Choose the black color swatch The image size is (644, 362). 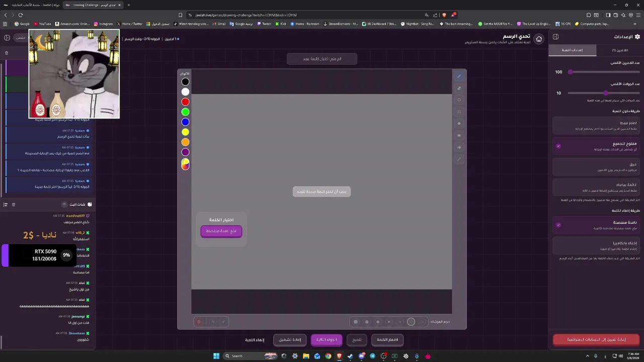[186, 81]
